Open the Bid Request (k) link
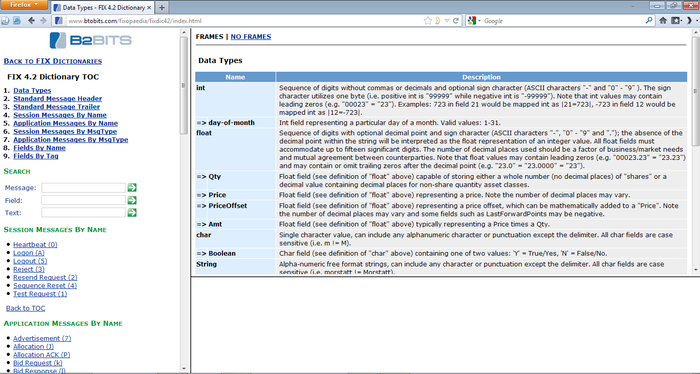 pos(38,363)
